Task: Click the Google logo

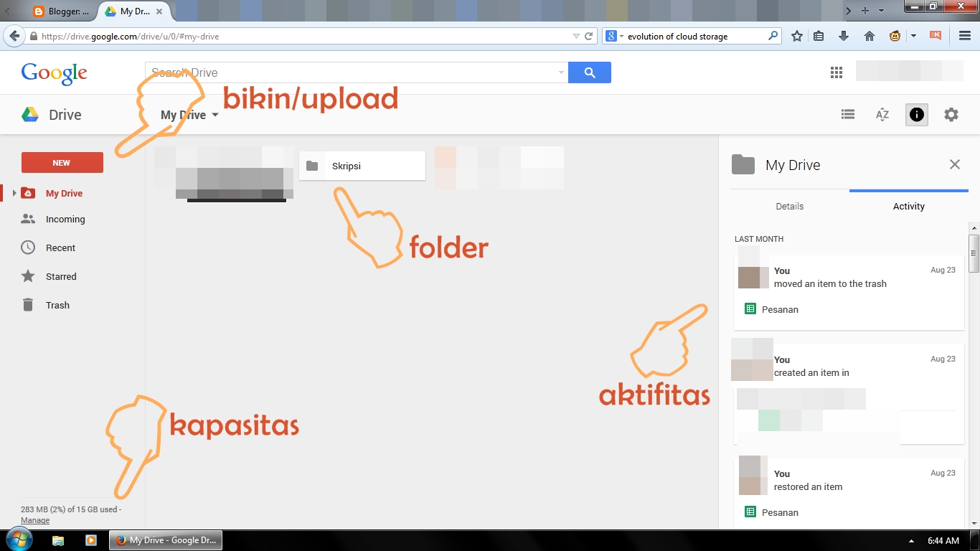Action: tap(55, 72)
